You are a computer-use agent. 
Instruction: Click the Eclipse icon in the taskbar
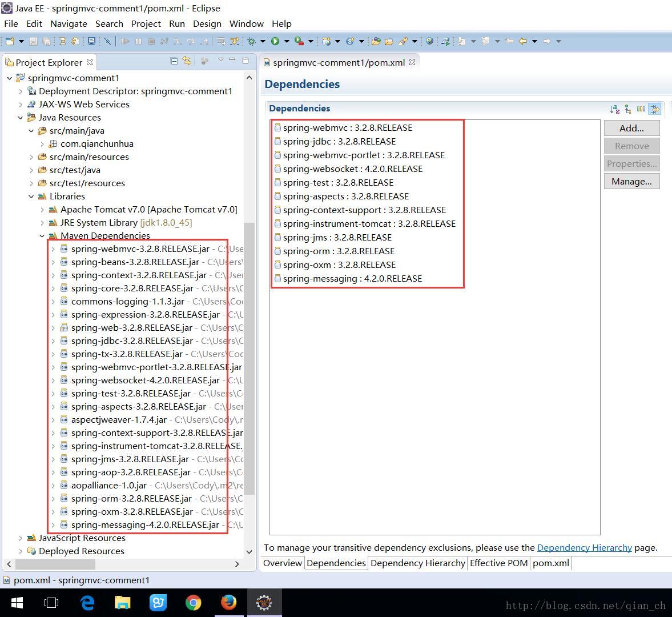pos(264,603)
